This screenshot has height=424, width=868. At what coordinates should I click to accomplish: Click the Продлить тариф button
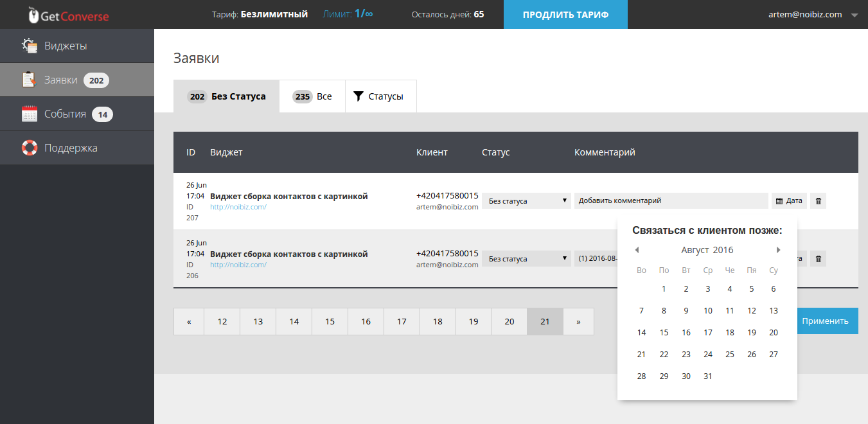565,15
